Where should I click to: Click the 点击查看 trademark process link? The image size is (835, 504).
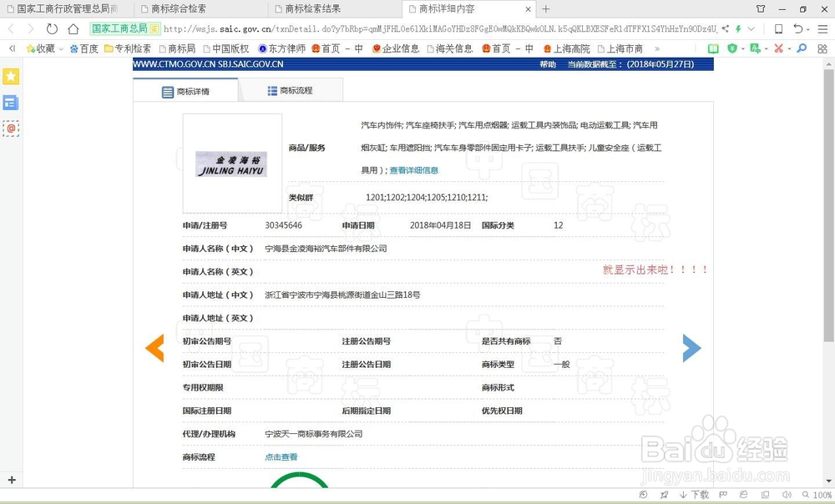(281, 457)
